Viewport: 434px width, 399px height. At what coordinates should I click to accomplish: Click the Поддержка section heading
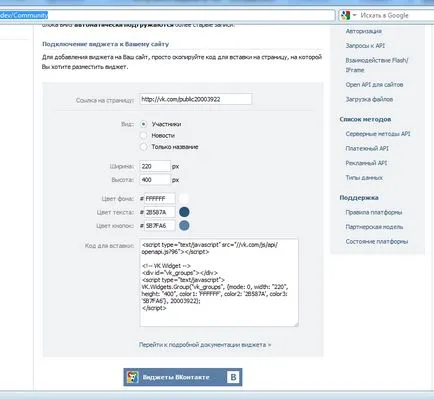(x=359, y=198)
